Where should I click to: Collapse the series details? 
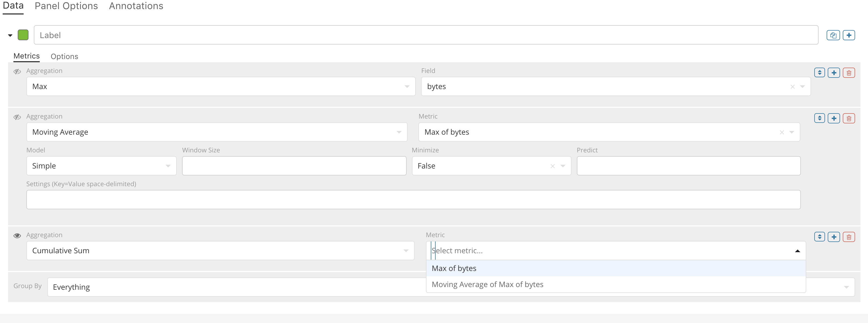[x=10, y=35]
